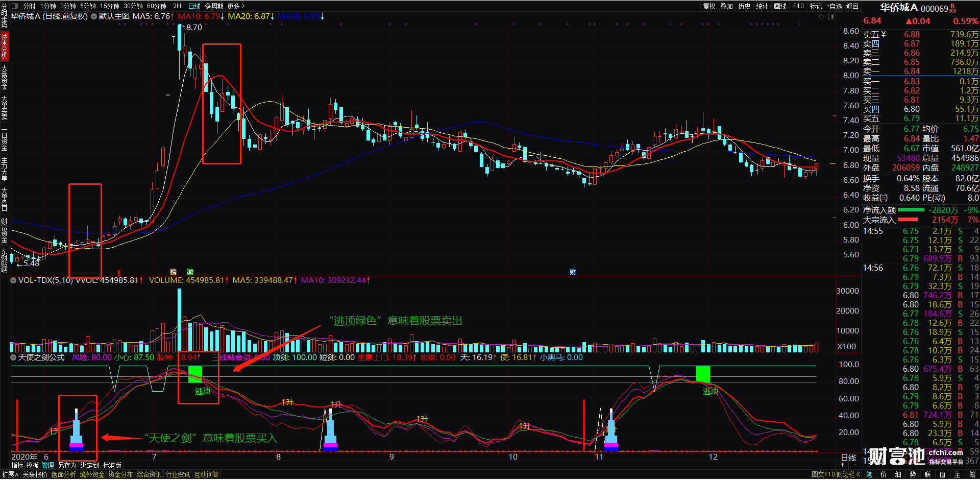The width and height of the screenshot is (980, 480).
Task: Click the 华侨城A stock name in the quote panel
Action: point(898,8)
